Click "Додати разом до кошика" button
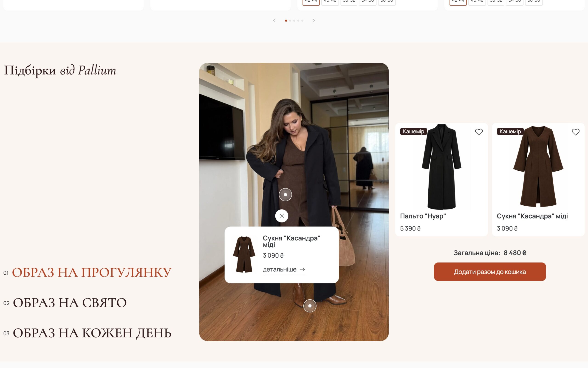The image size is (588, 368). point(490,272)
